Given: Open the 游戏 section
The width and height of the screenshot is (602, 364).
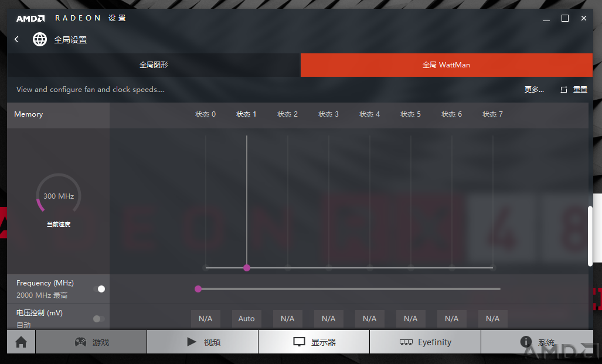Looking at the screenshot, I should [x=91, y=342].
